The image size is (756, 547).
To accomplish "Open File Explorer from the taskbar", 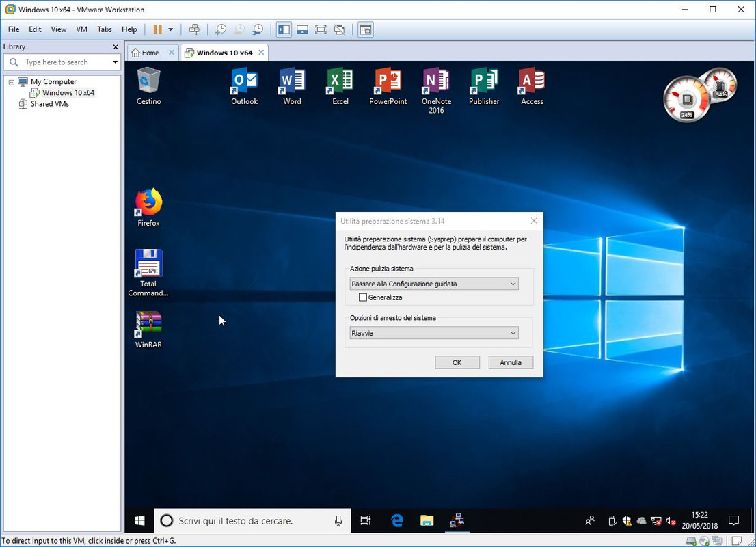I will tap(427, 520).
